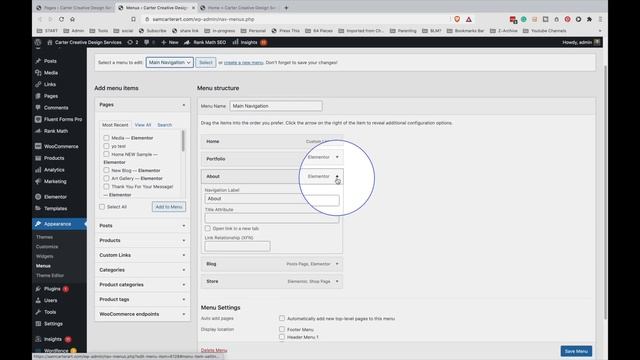Open the Elementor sidebar icon

38,197
